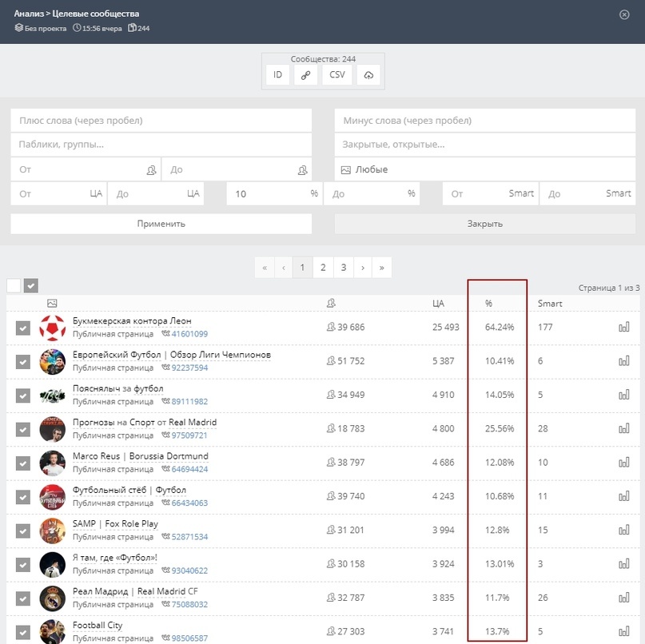Go to the first page with double arrow

coord(265,268)
